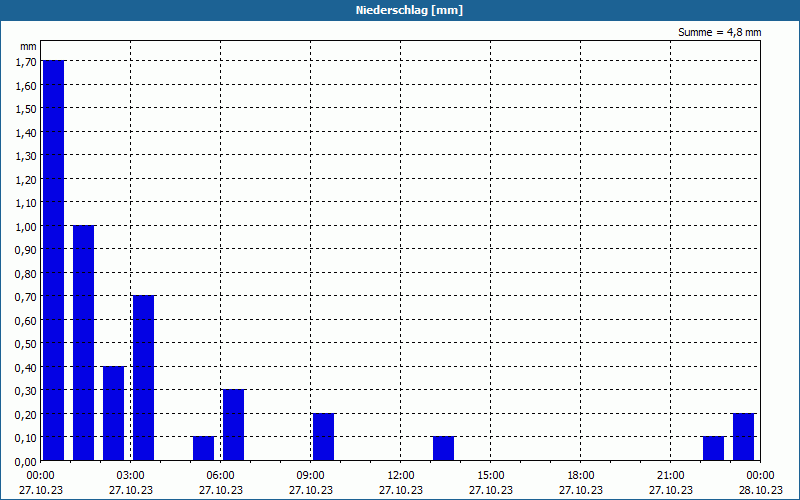Viewport: 800px width, 500px height.
Task: Select the 0,30 mm bar after 06:00
Action: (234, 425)
